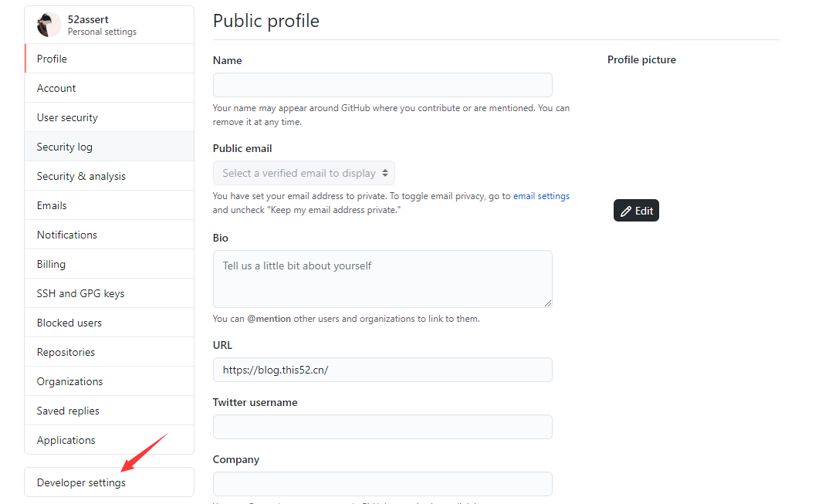Go to Account settings
Image resolution: width=829 pixels, height=504 pixels.
[110, 88]
